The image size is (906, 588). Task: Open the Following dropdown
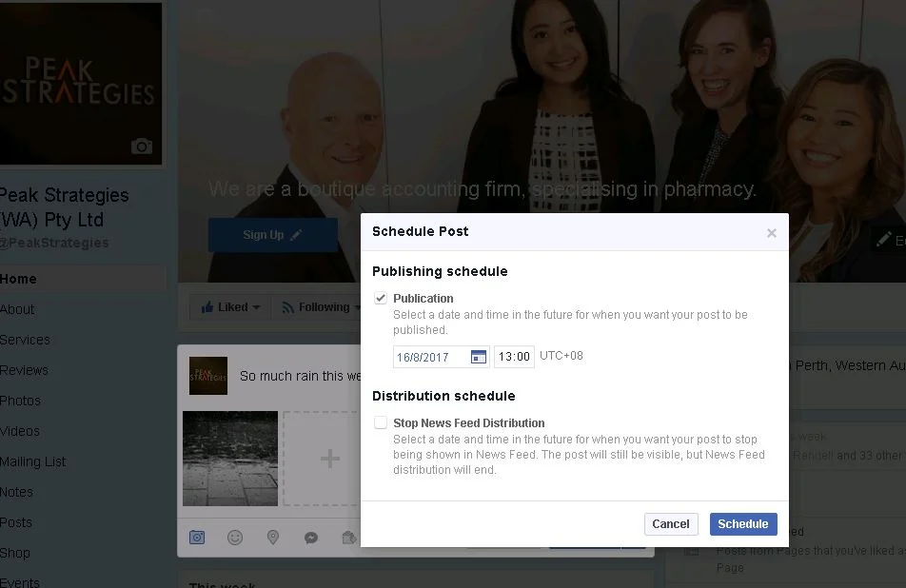point(317,307)
